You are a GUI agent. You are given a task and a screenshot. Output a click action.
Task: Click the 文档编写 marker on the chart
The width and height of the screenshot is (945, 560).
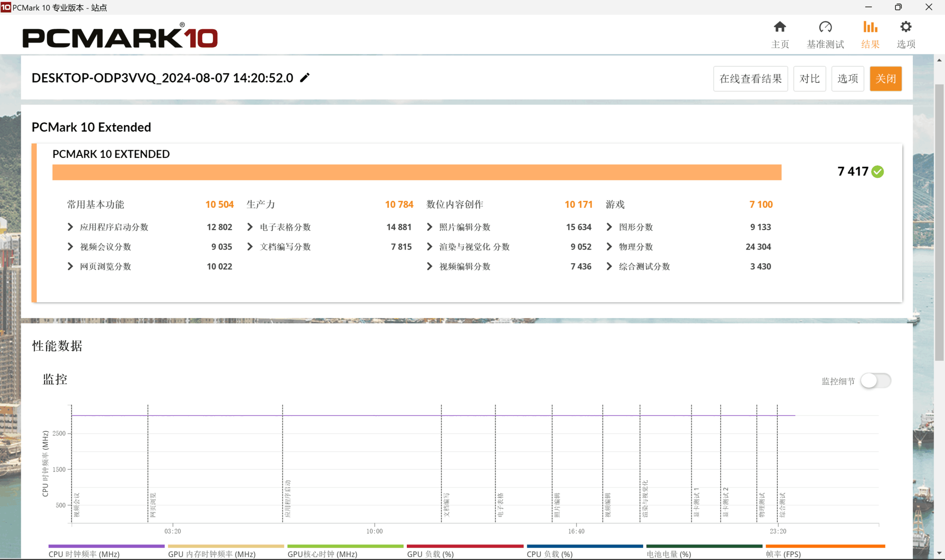pos(447,505)
